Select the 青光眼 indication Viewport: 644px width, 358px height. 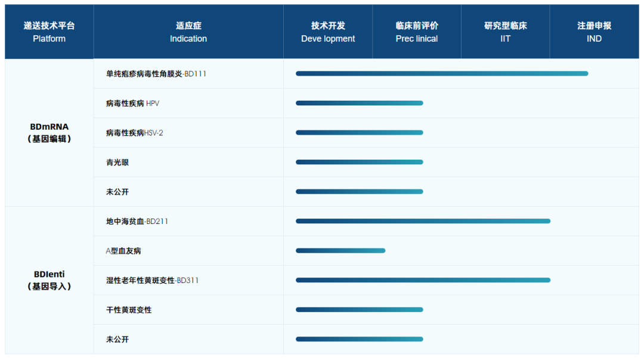click(x=117, y=163)
